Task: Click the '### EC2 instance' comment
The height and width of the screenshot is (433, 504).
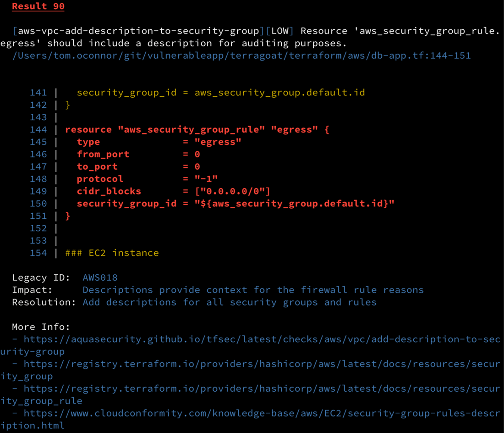Action: 112,253
